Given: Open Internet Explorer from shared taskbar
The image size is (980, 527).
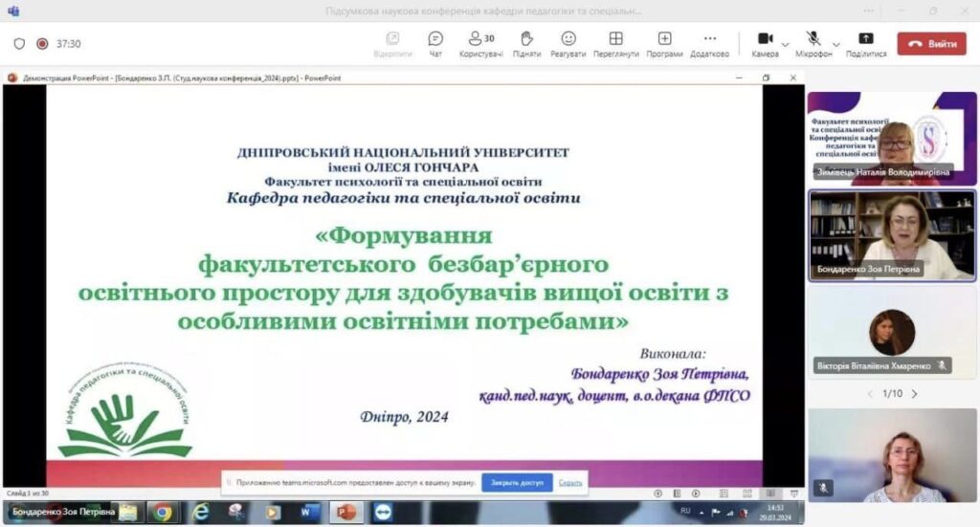Looking at the screenshot, I should coord(201,513).
